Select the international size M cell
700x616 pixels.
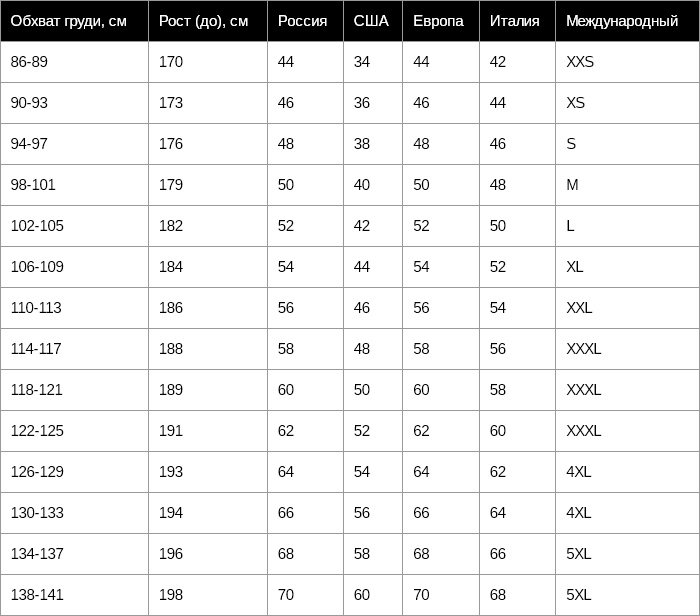[572, 185]
